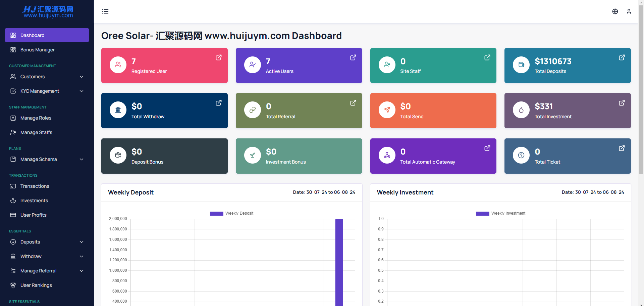
Task: Click the HJ huijuym.com logo
Action: pyautogui.click(x=48, y=12)
